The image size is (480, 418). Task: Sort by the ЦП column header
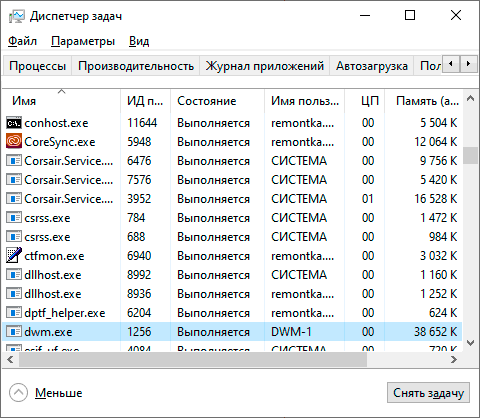click(365, 101)
